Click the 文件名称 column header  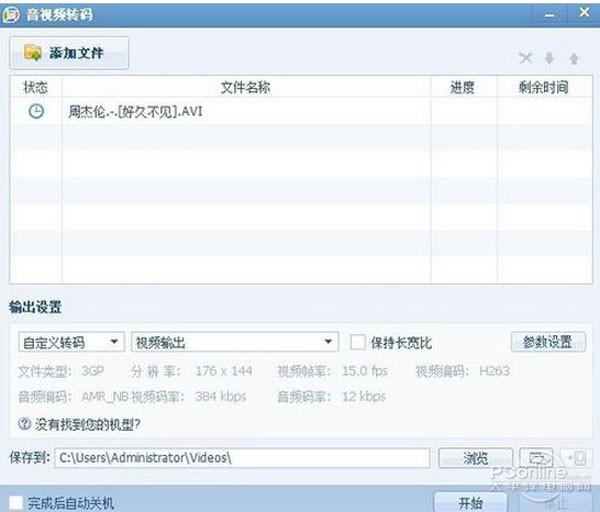tap(246, 87)
